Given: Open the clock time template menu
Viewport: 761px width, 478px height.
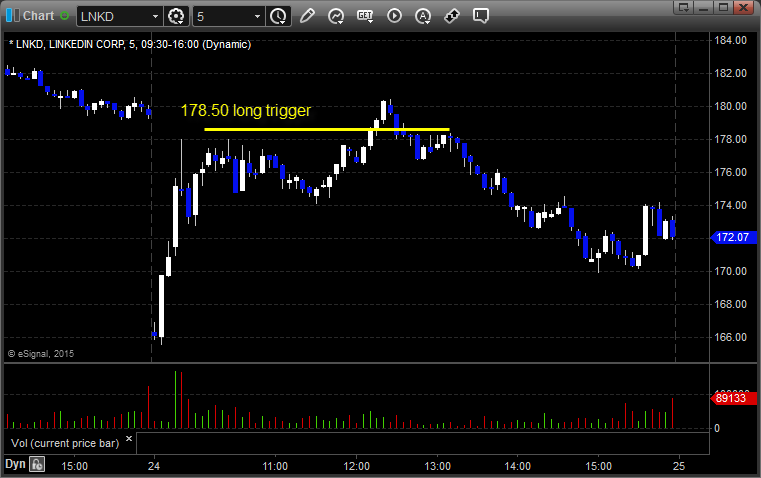Looking at the screenshot, I should [278, 16].
